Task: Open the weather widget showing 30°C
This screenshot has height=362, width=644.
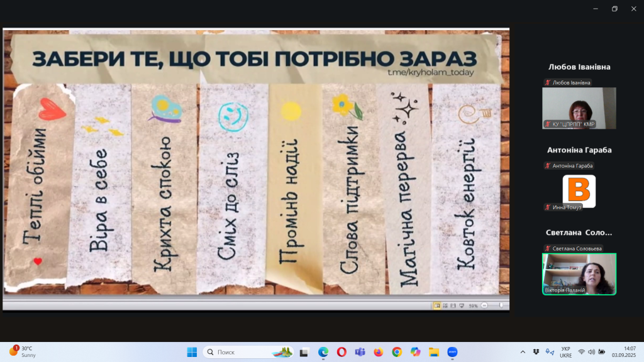Action: click(x=23, y=352)
